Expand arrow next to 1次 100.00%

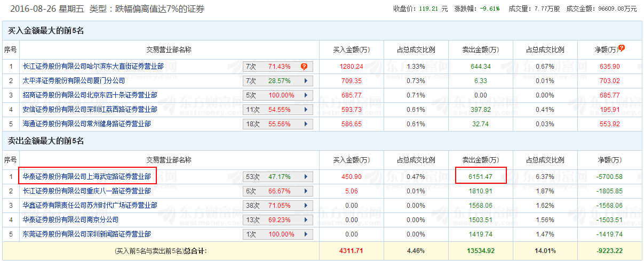point(306,234)
